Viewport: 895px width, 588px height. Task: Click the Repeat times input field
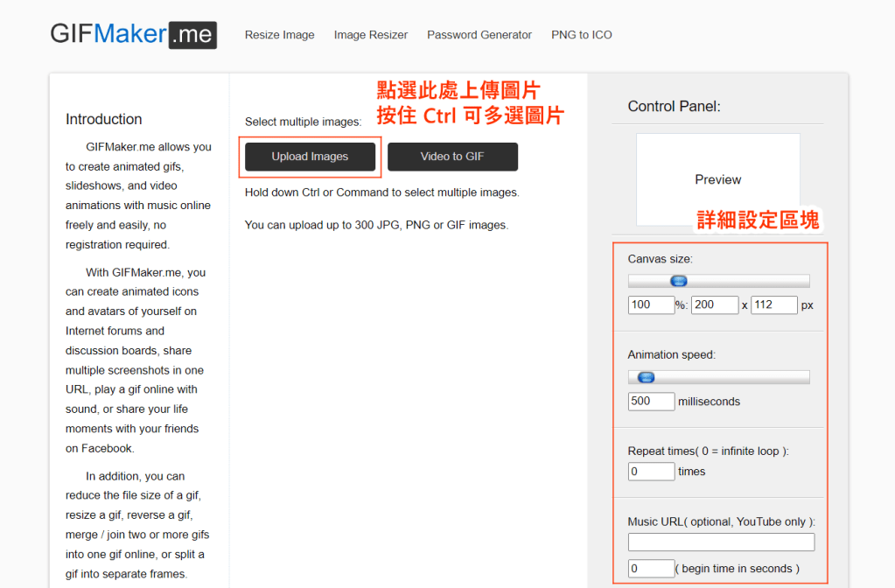651,472
